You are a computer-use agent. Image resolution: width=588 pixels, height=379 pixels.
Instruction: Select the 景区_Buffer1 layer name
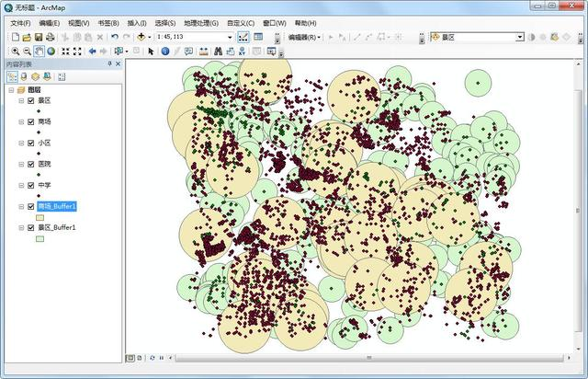(57, 227)
